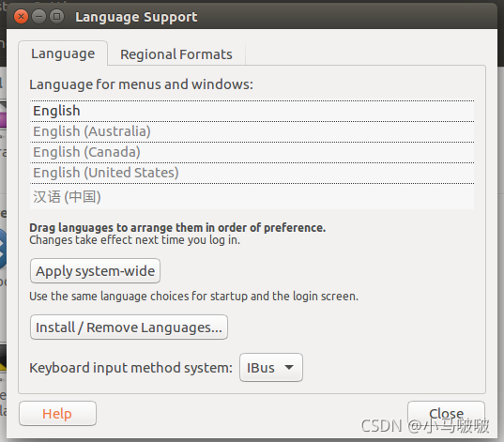Choose English (Canada) from the list
The width and height of the screenshot is (504, 442).
(x=252, y=152)
